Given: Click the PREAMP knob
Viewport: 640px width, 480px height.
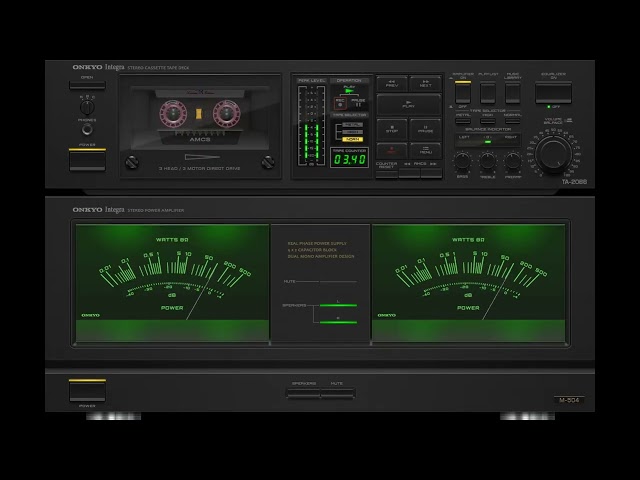Looking at the screenshot, I should click(x=513, y=161).
